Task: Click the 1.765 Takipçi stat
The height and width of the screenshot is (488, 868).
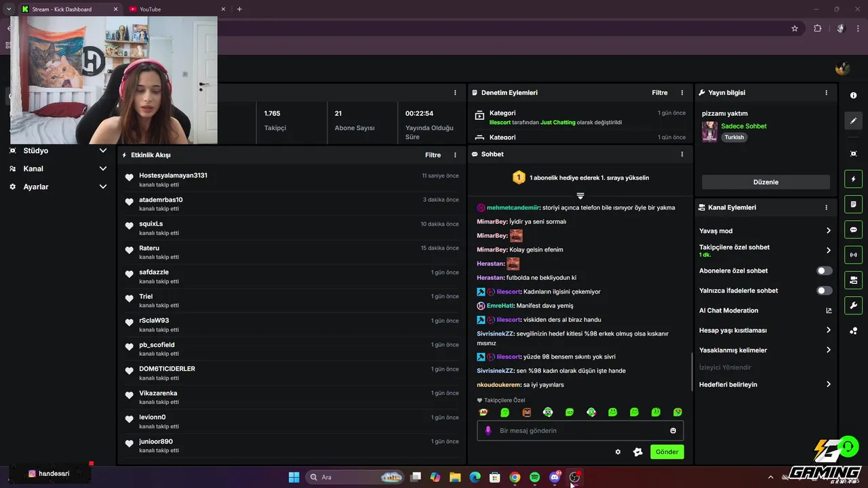Action: [291, 120]
